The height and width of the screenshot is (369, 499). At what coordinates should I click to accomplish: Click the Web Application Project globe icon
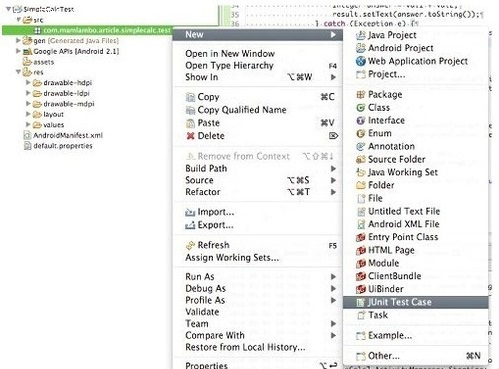[x=361, y=61]
